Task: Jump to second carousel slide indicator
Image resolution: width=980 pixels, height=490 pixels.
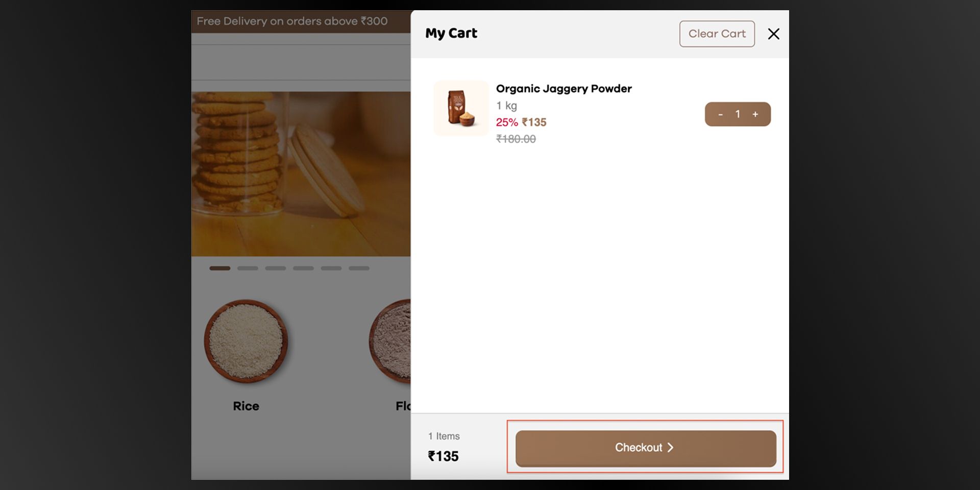Action: [248, 268]
